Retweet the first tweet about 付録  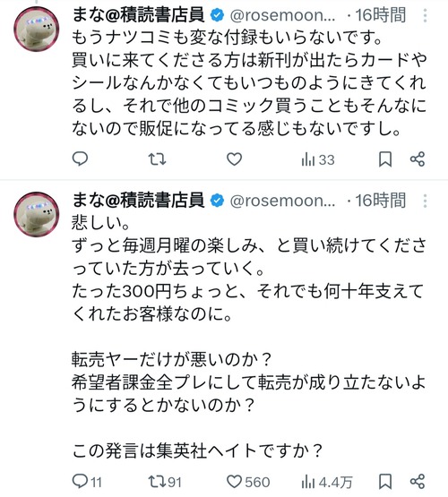click(158, 159)
